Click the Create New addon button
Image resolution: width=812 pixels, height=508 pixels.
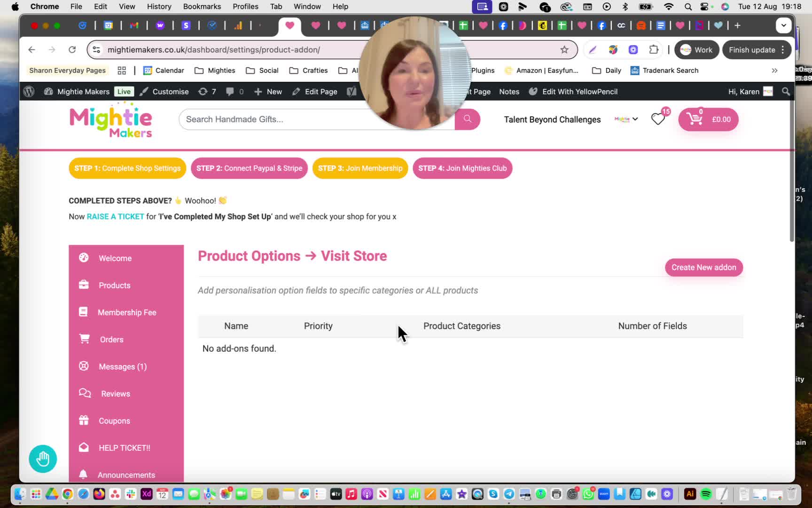click(703, 267)
